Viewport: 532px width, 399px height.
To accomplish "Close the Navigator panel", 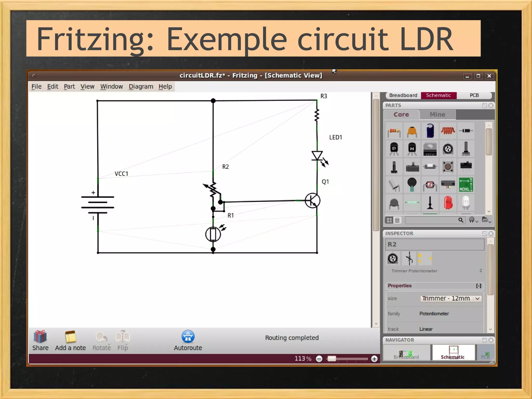I will 491,340.
